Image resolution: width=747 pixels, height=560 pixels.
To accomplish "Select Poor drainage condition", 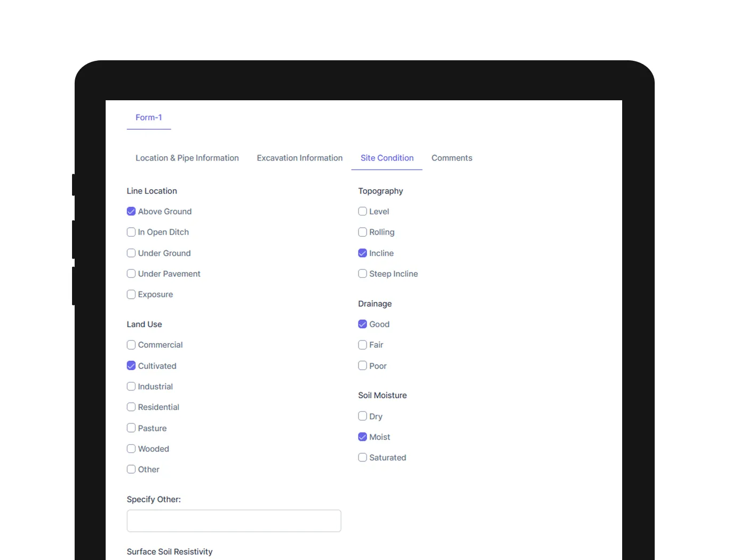I will click(362, 365).
